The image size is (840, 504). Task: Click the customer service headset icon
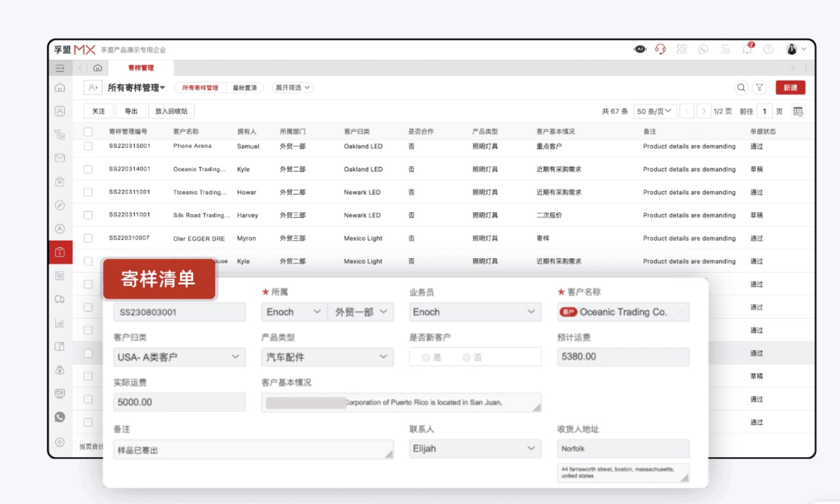tap(660, 49)
